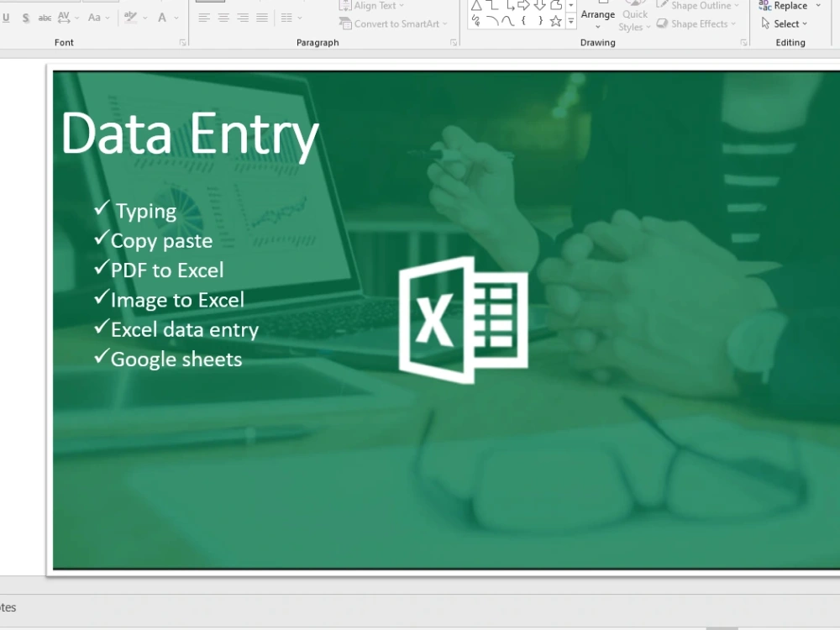The width and height of the screenshot is (840, 630).
Task: Align text right
Action: pos(243,18)
